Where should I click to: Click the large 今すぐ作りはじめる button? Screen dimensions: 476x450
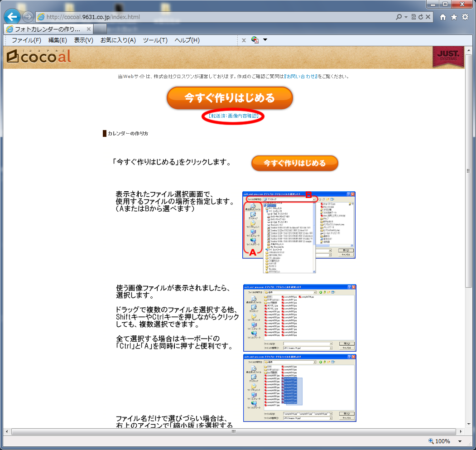[x=230, y=98]
